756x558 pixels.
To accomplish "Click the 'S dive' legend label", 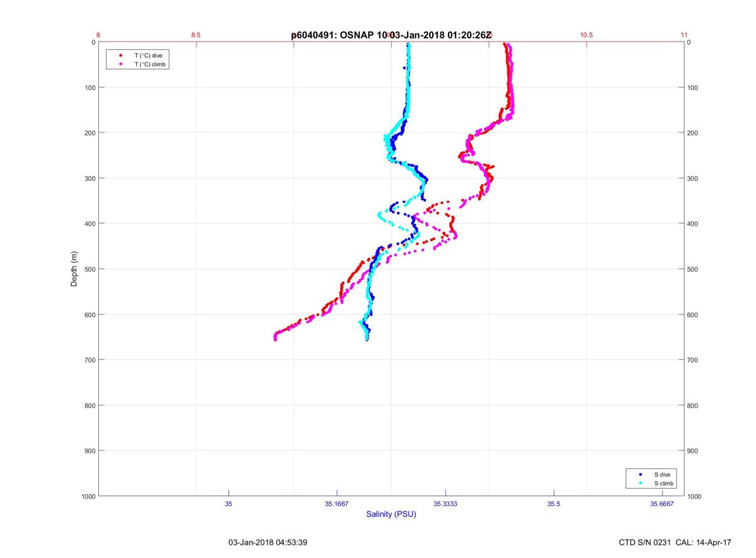I will [x=661, y=474].
